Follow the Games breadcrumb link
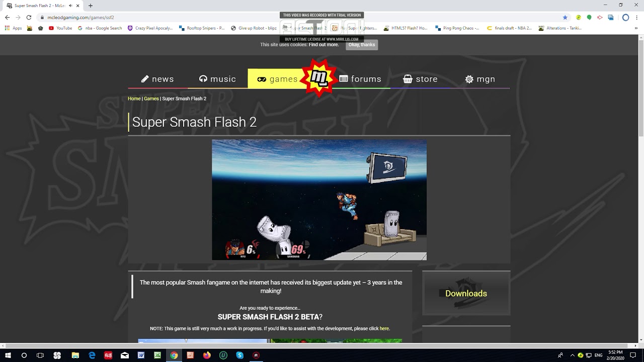Viewport: 644px width, 362px height. pyautogui.click(x=151, y=99)
